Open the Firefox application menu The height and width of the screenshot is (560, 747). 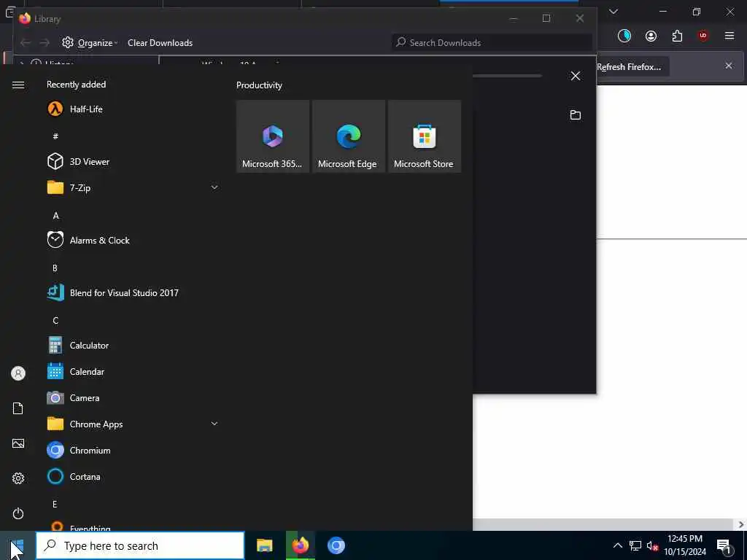(x=729, y=36)
